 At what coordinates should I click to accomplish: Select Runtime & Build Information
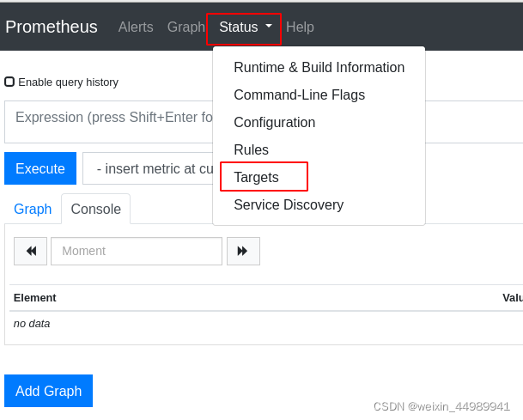[x=319, y=67]
